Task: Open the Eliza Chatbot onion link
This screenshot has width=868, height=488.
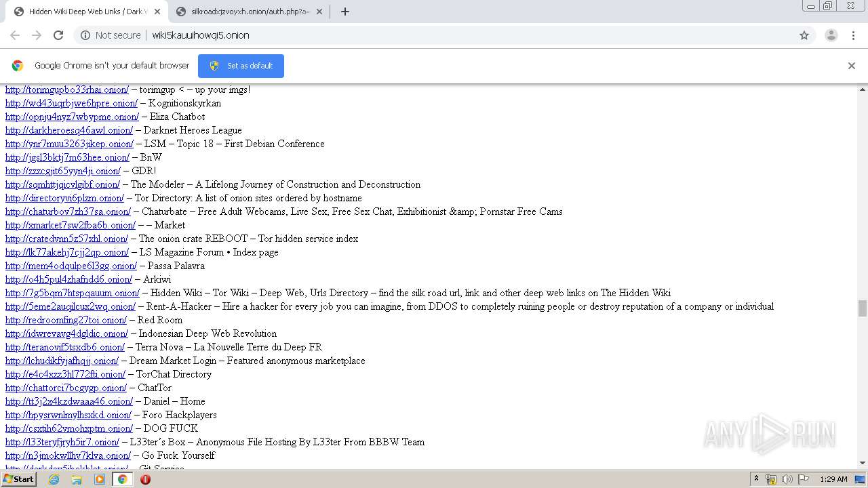Action: pos(72,117)
